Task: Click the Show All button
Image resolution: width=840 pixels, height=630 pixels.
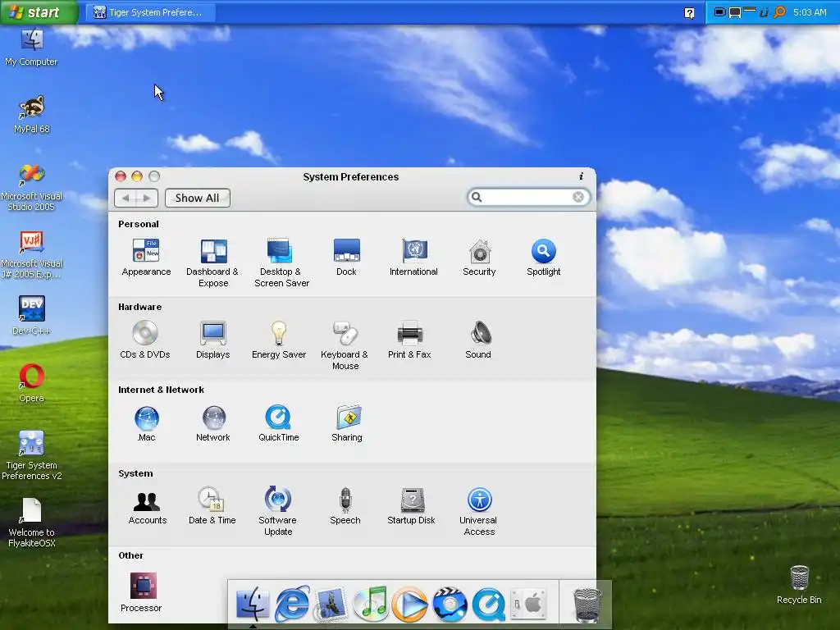Action: (x=197, y=199)
